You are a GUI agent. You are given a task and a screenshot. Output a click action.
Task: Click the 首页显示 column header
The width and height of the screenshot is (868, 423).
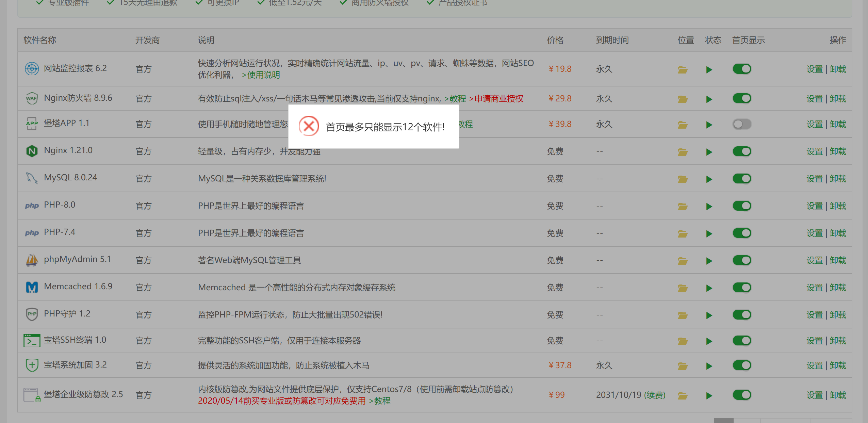click(748, 40)
